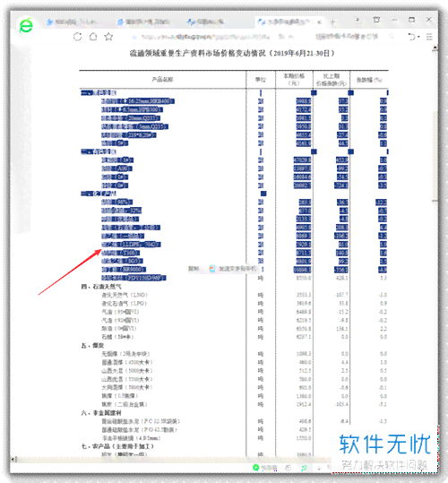Click the -107.7 change value in the LNG row
The height and width of the screenshot is (483, 448).
(341, 295)
